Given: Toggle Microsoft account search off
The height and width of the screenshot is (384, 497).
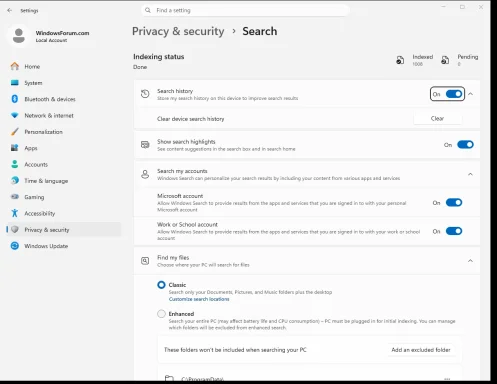Looking at the screenshot, I should click(454, 202).
